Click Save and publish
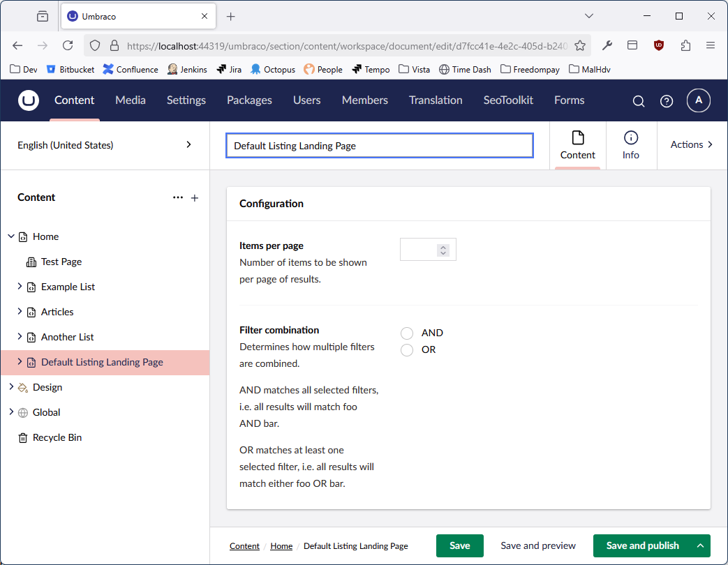The width and height of the screenshot is (728, 565). pos(643,546)
